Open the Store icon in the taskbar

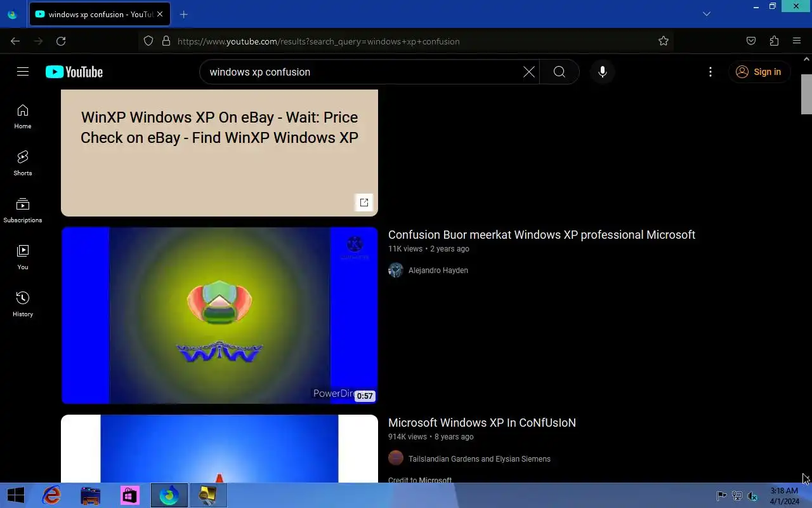(x=129, y=495)
